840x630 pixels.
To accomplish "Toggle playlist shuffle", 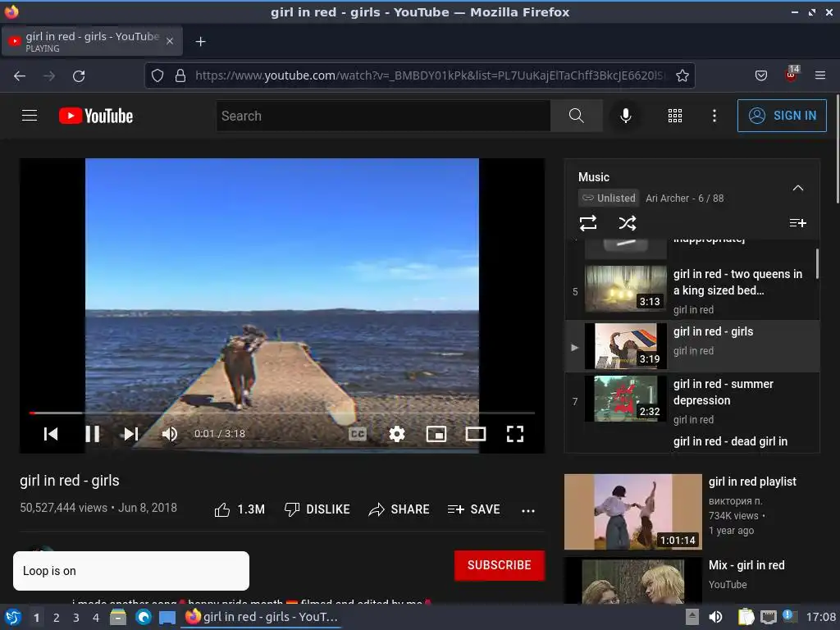I will [628, 223].
